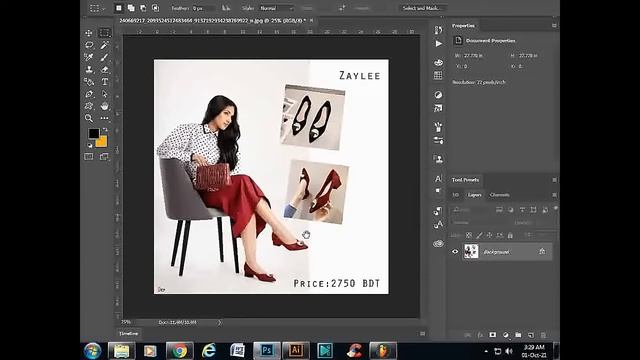Create a new layer group folder

pyautogui.click(x=518, y=335)
